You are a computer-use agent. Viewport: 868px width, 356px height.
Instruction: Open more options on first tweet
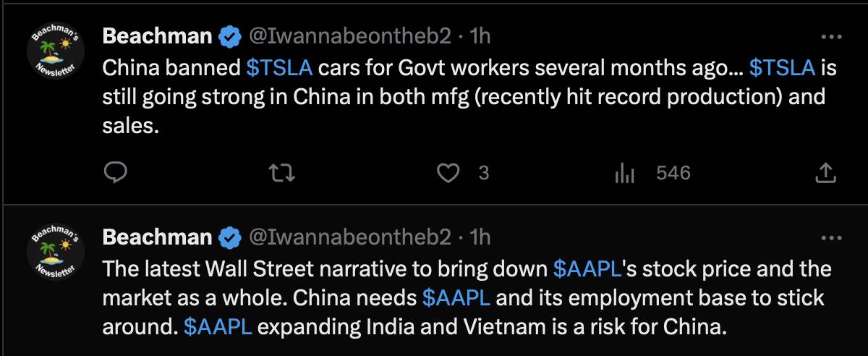point(833,36)
